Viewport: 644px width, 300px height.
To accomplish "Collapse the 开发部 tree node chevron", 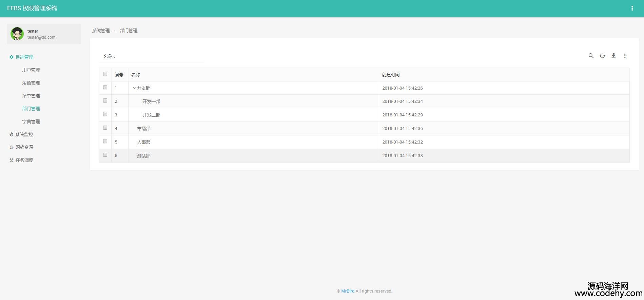I will tap(134, 88).
